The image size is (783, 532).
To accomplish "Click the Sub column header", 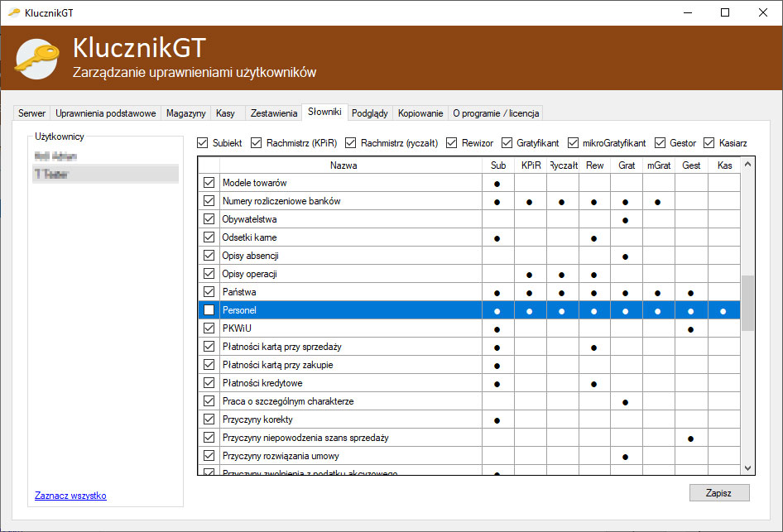I will coord(498,165).
